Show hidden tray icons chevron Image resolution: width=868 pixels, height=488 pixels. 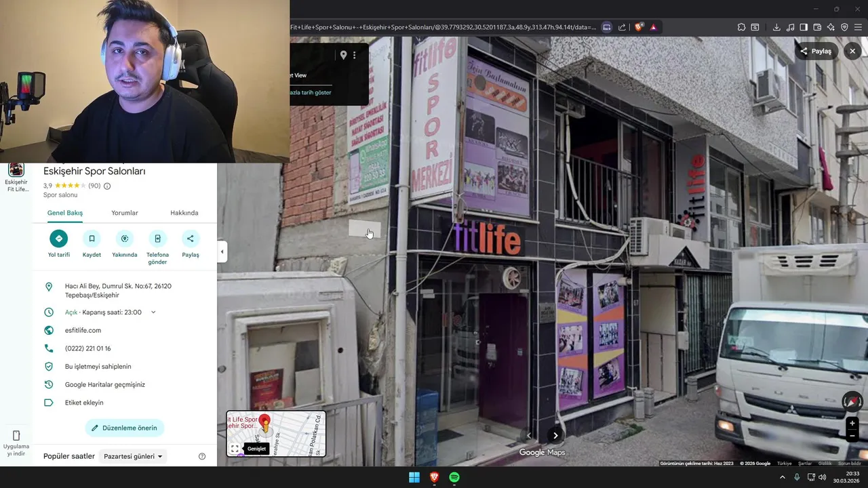tap(783, 477)
